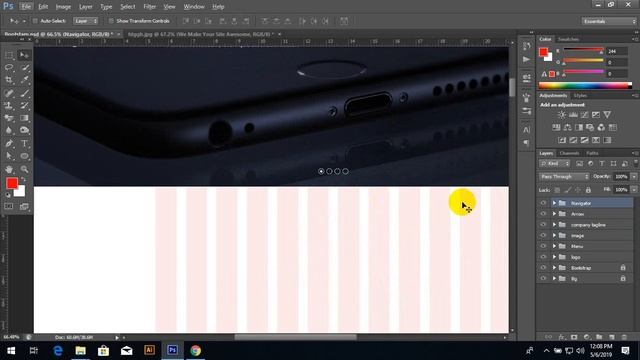Select the logo layer group row
The height and width of the screenshot is (360, 640).
pos(585,257)
